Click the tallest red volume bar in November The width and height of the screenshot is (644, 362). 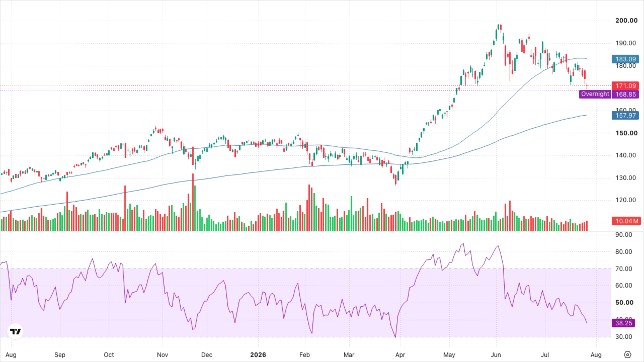[x=193, y=202]
